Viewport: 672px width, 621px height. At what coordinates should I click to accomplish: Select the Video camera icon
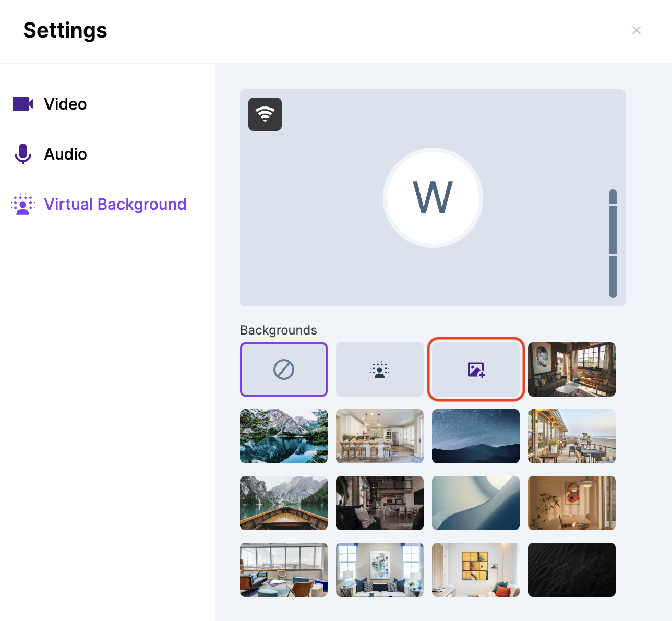coord(22,104)
